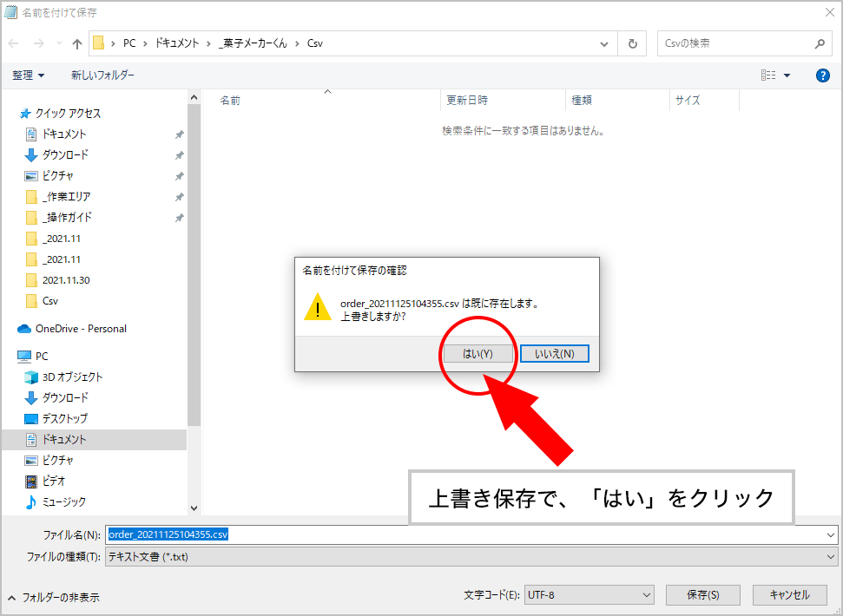This screenshot has height=616, width=843.
Task: Select _菓子メーカーくん in the breadcrumb
Action: point(253,43)
